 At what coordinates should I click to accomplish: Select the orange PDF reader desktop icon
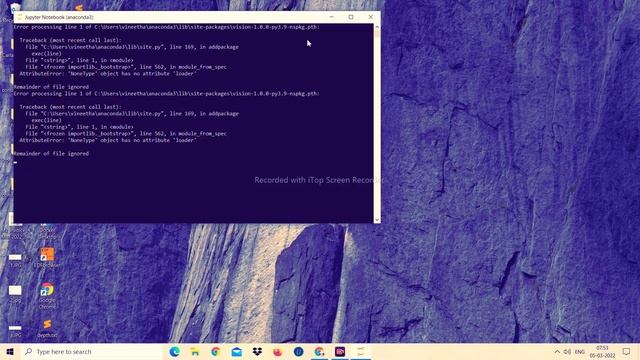coord(47,258)
